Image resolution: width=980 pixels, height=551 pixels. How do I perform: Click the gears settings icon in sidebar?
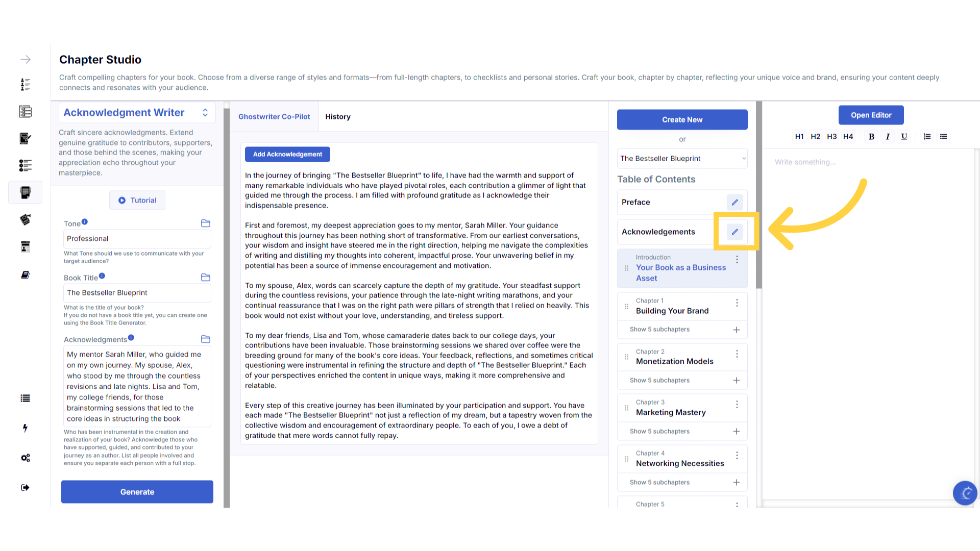coord(26,458)
